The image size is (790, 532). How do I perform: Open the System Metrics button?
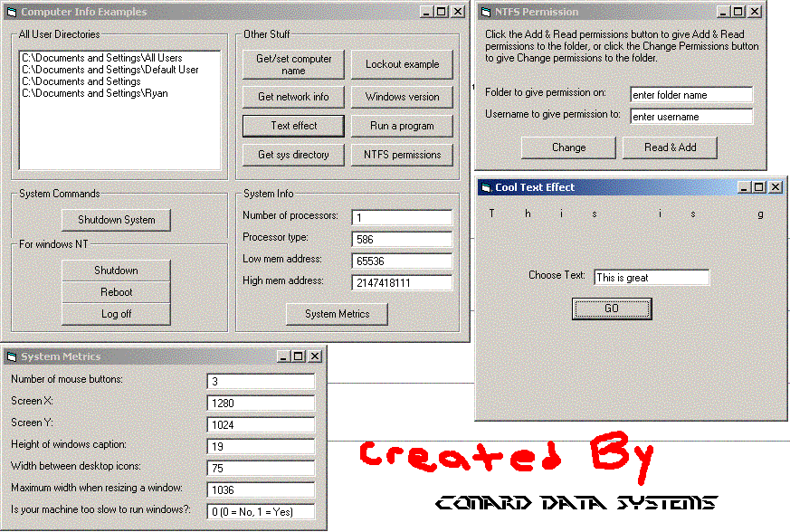337,314
